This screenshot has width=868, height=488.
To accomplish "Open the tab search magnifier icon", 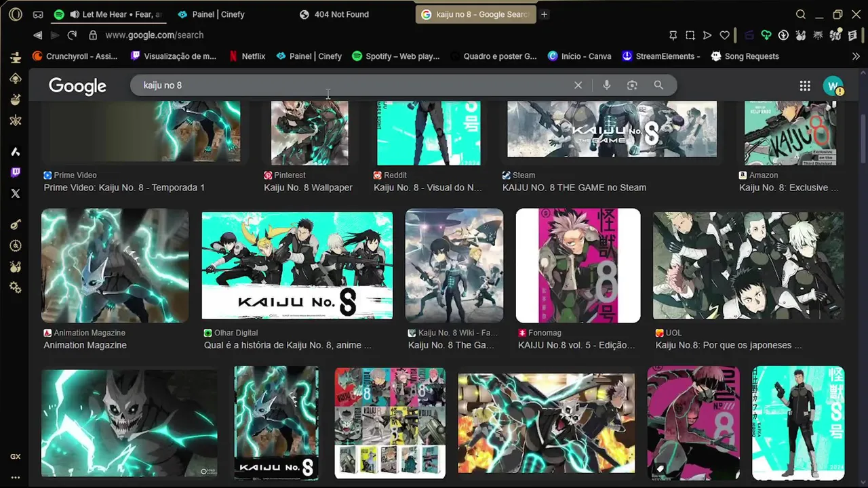I will tap(801, 14).
